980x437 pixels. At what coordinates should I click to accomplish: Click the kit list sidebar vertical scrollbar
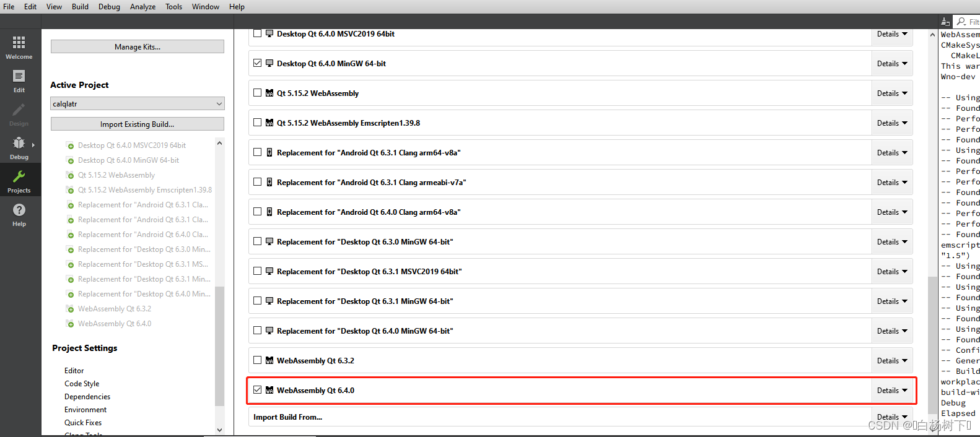[219, 345]
